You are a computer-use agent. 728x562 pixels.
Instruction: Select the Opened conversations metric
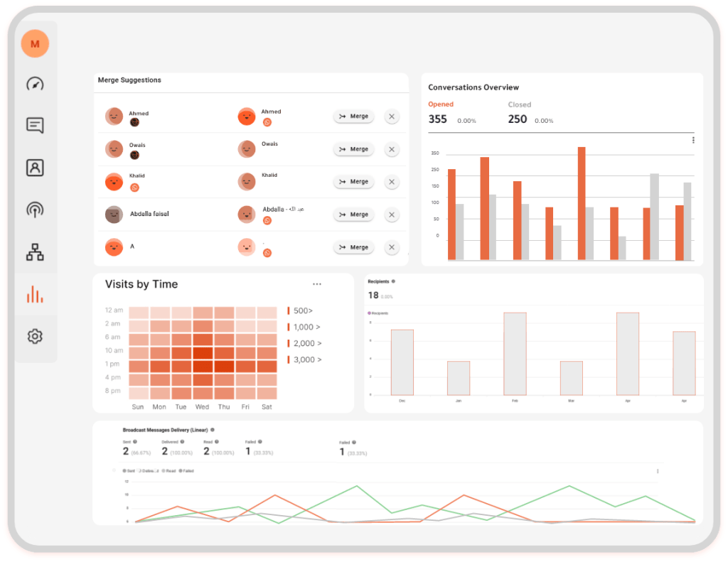pyautogui.click(x=441, y=104)
